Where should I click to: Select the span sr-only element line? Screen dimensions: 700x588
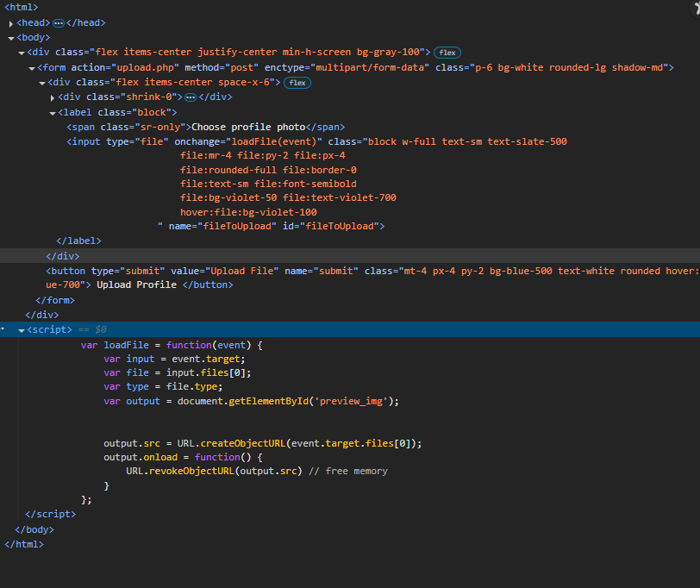click(x=206, y=127)
